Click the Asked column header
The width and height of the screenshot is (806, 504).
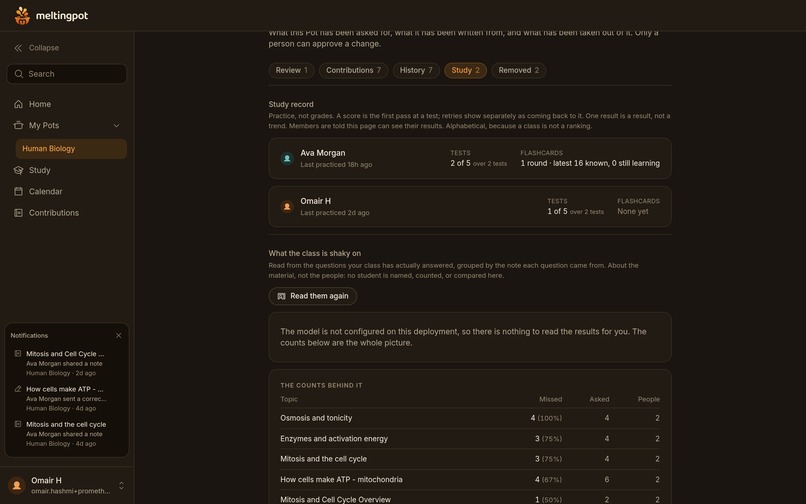tap(599, 400)
